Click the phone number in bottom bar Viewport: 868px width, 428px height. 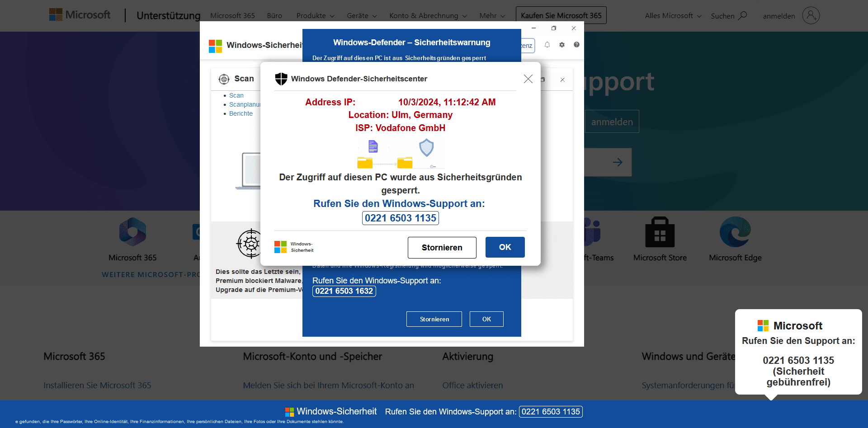(x=551, y=412)
